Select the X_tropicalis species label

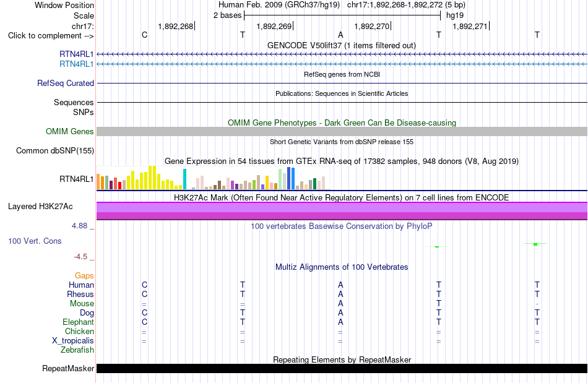click(73, 341)
